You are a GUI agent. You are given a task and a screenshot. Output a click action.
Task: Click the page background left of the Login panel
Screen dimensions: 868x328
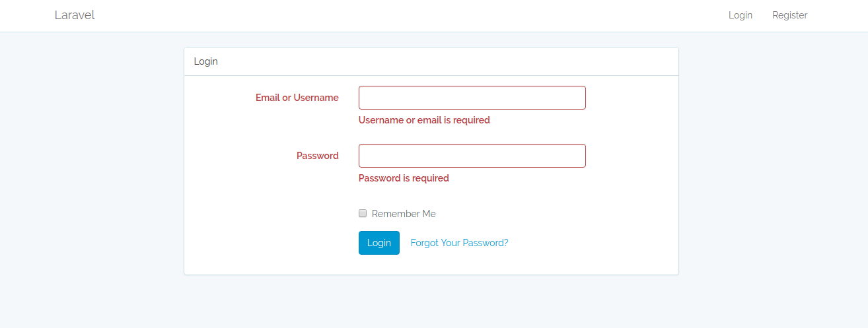(92, 165)
